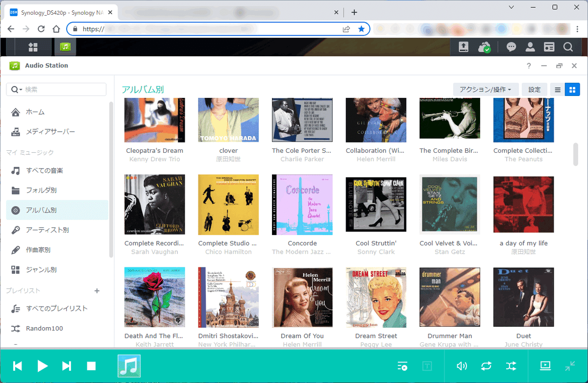
Task: View DSM notifications
Action: click(x=511, y=47)
